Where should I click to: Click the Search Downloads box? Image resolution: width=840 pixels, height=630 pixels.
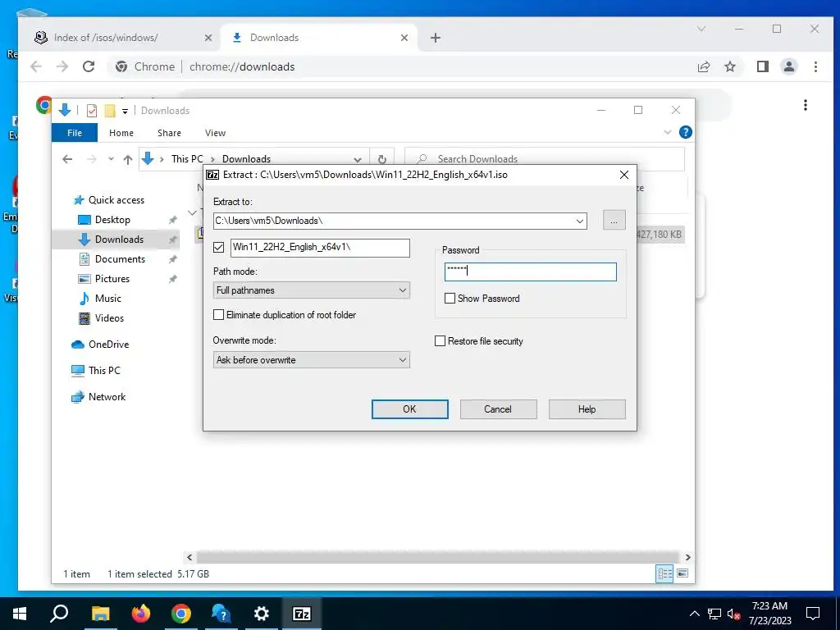pos(545,159)
